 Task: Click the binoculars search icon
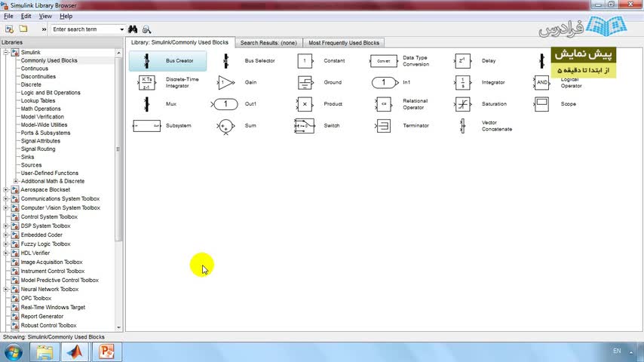pyautogui.click(x=133, y=29)
